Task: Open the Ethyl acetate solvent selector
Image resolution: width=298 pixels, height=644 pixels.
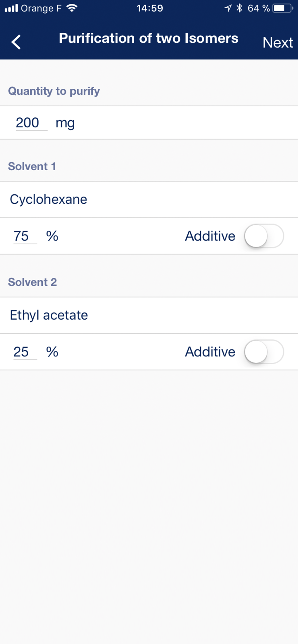Action: (x=49, y=315)
